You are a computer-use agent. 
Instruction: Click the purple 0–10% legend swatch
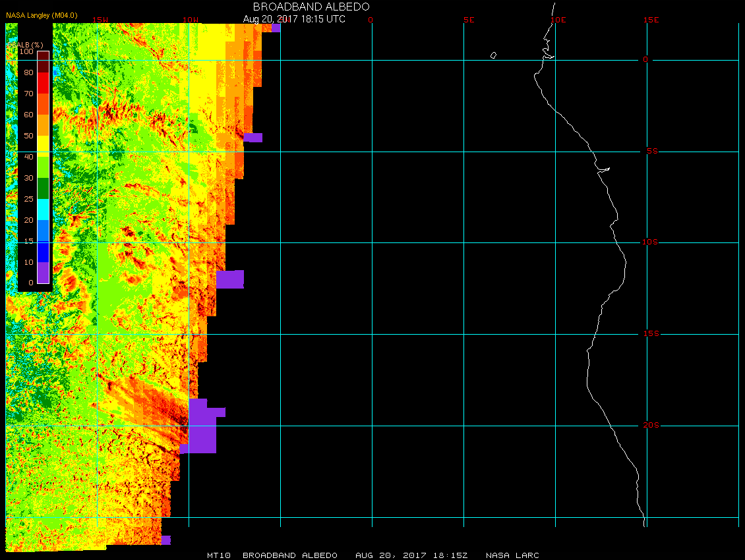point(43,272)
